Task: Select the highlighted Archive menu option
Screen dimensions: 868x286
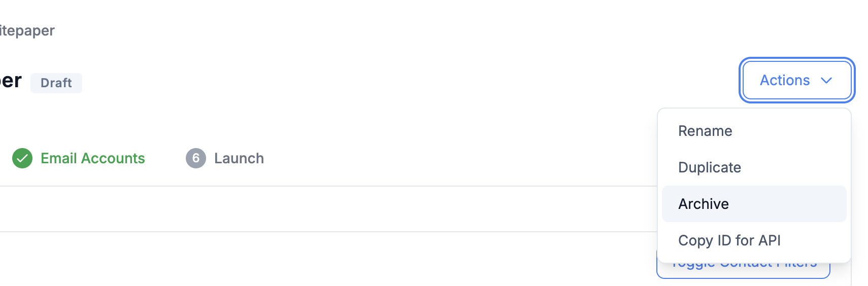Action: [754, 204]
